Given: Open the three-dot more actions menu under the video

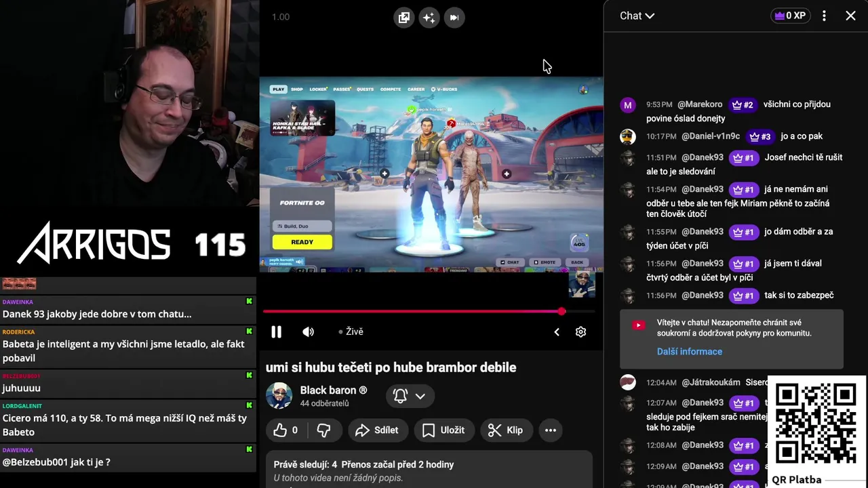Looking at the screenshot, I should (x=551, y=430).
